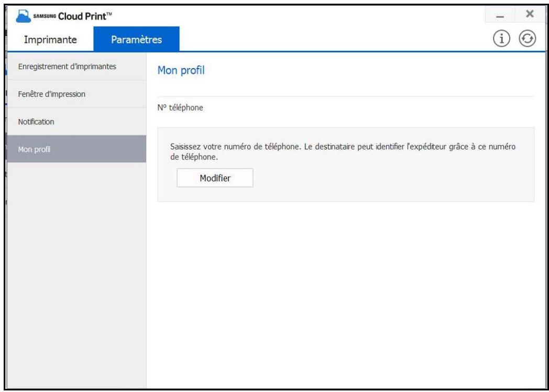This screenshot has width=549, height=392.
Task: Click the Modifier button to edit phone number
Action: [x=214, y=178]
